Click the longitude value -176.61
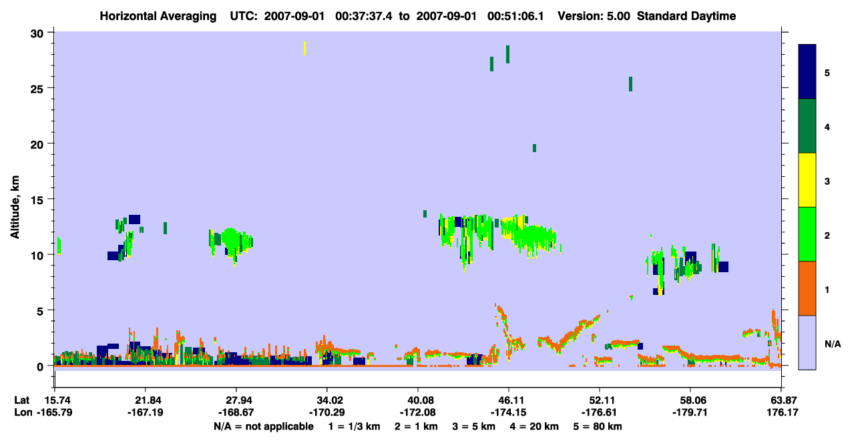This screenshot has width=868, height=445. pyautogui.click(x=600, y=413)
